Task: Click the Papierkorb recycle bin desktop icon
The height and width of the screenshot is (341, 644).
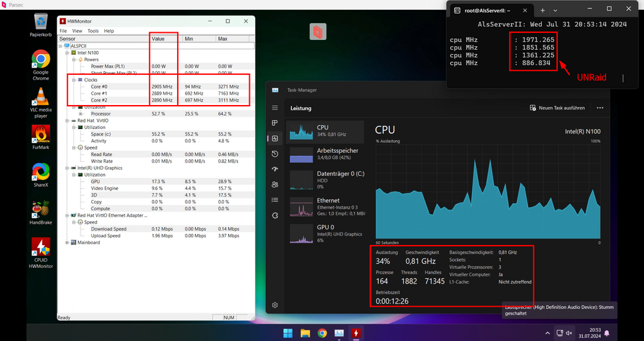Action: [41, 24]
